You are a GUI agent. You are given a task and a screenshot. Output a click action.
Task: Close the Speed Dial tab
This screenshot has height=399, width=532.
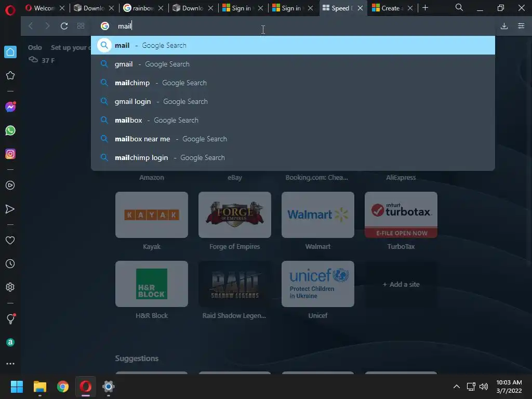[x=361, y=8]
